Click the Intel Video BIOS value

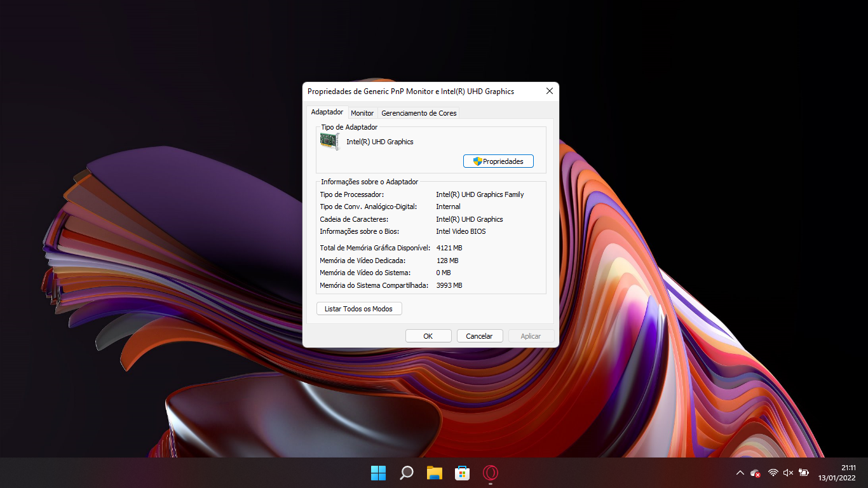pos(462,231)
